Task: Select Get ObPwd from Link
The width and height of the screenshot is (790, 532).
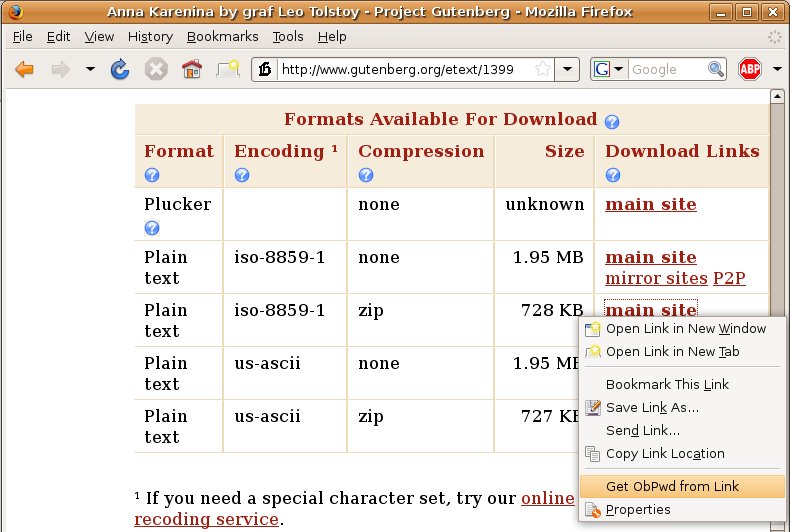Action: pos(683,487)
